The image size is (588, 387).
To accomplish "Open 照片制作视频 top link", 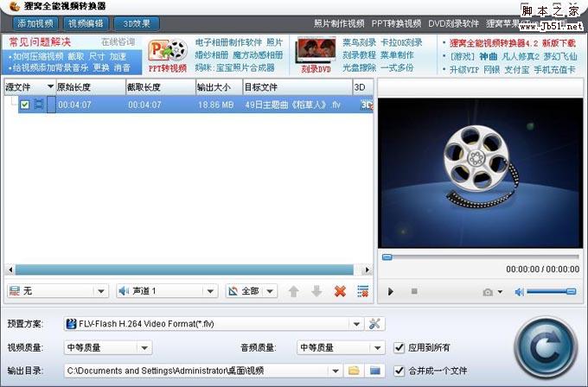I will coord(339,23).
